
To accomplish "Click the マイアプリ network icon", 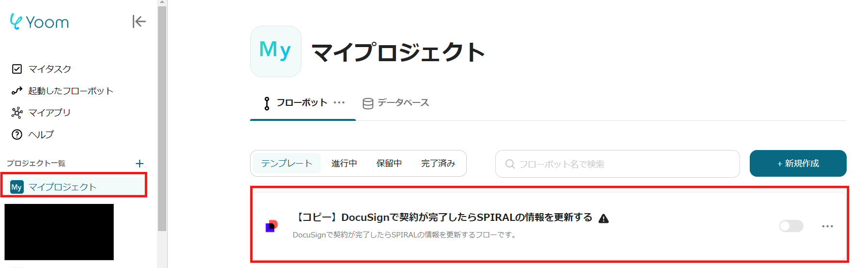I will point(17,113).
